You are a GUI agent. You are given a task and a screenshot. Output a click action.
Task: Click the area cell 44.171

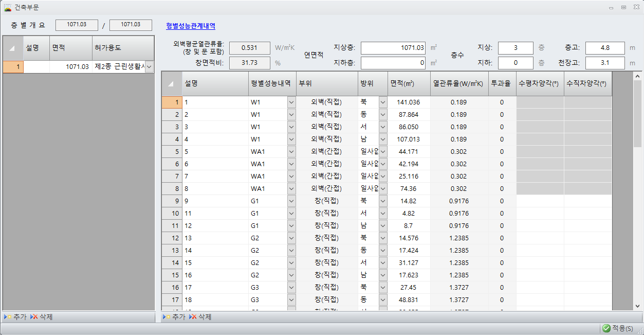409,152
